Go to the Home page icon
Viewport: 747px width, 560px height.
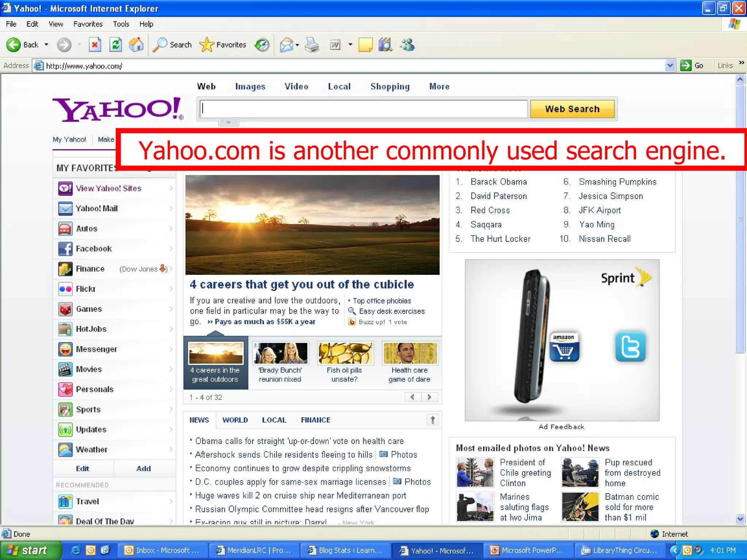pyautogui.click(x=136, y=45)
